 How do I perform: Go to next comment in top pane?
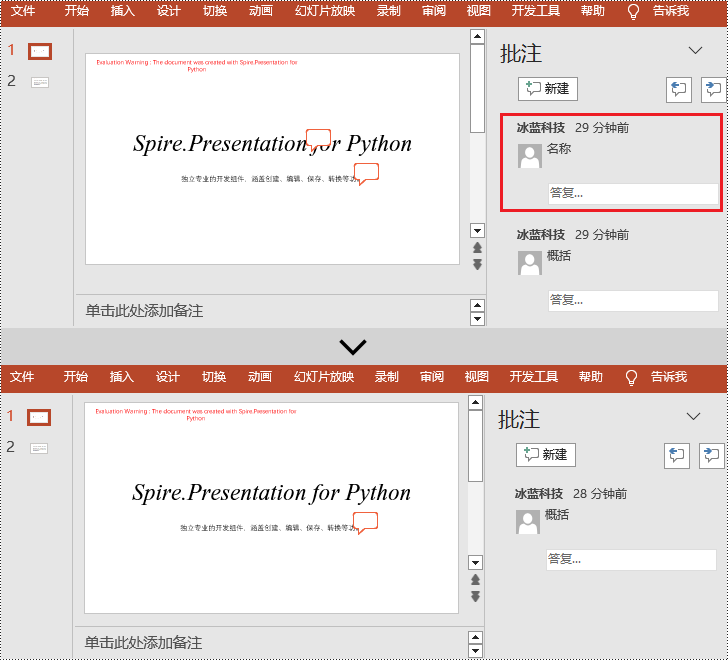pos(713,89)
